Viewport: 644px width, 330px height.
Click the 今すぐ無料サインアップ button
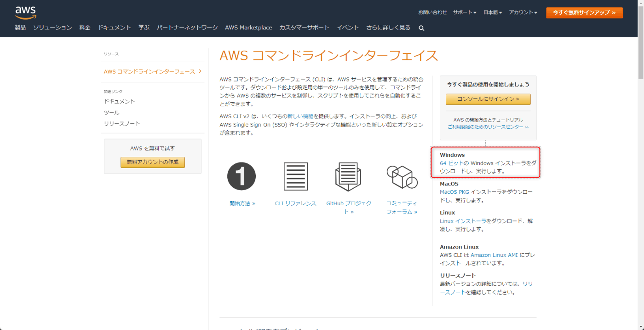click(584, 12)
